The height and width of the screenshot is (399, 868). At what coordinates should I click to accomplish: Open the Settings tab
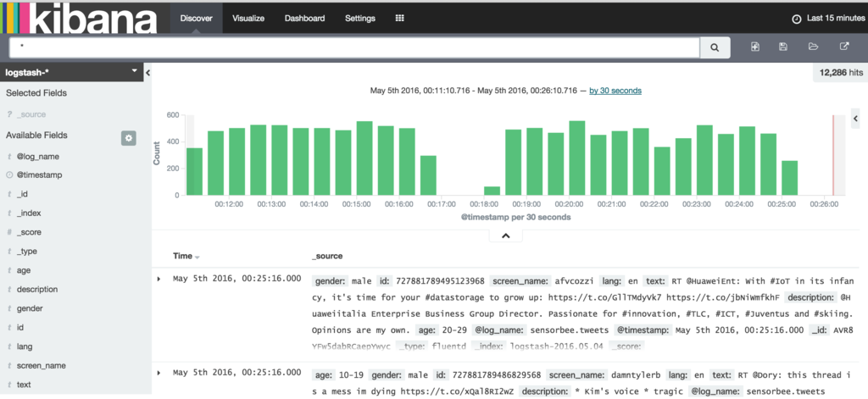(359, 19)
